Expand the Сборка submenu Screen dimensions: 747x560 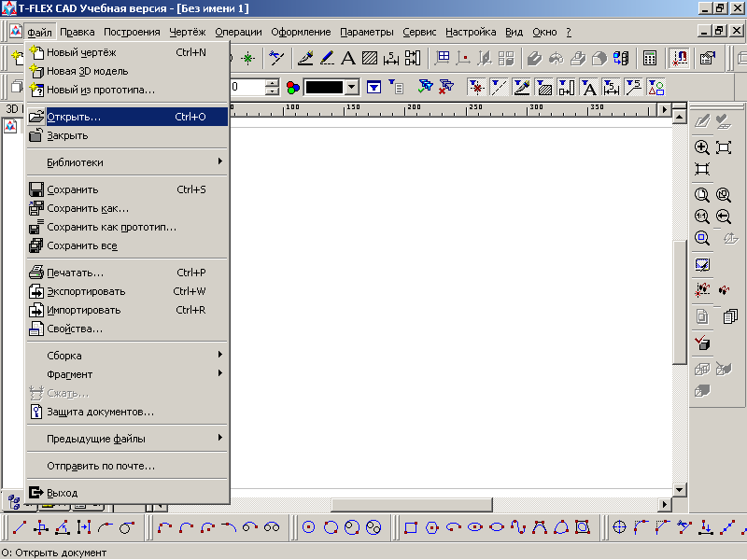point(127,356)
